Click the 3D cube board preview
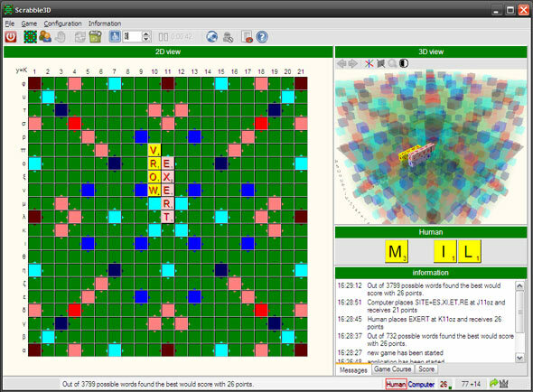Image resolution: width=533 pixels, height=392 pixels. point(431,147)
